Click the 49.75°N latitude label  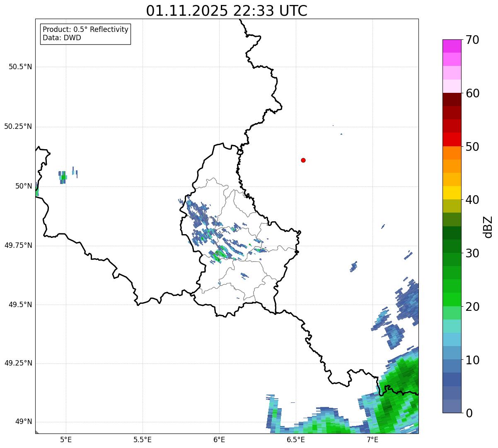(x=18, y=245)
